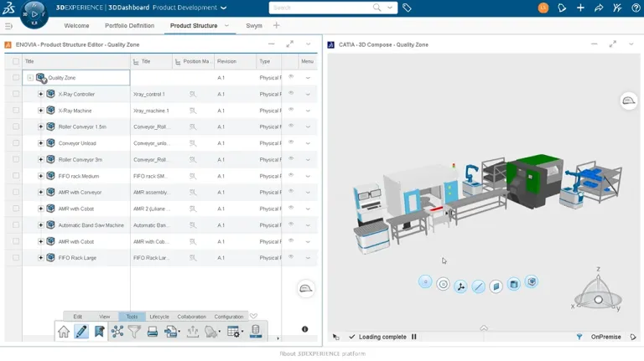The height and width of the screenshot is (361, 644).
Task: Expand the X-Ray Controller node
Action: click(x=40, y=94)
